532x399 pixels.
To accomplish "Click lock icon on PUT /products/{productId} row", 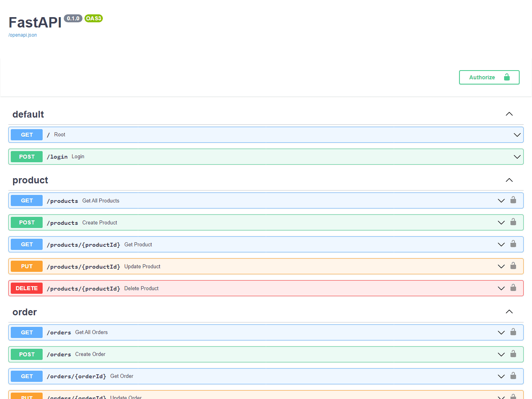I will coord(513,266).
